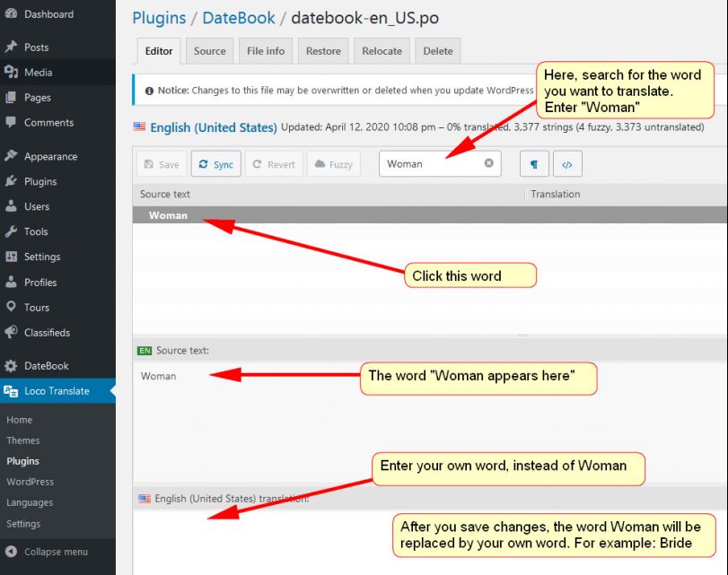728x575 pixels.
Task: Click the Tours location pin icon
Action: (11, 307)
